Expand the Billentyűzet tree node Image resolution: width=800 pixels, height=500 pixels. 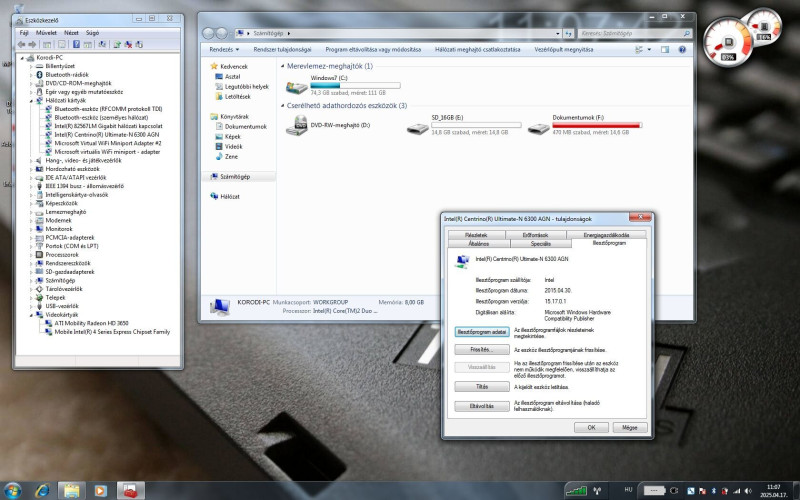[31, 66]
